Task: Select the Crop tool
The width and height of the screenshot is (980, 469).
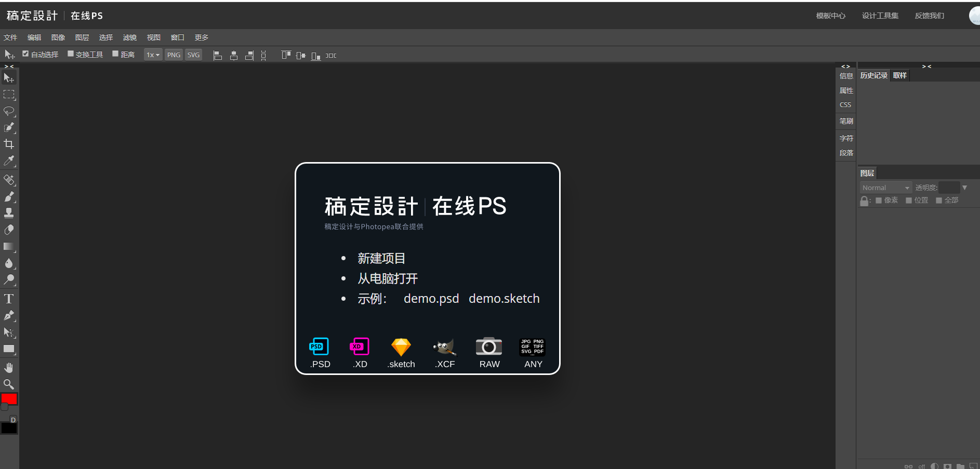Action: [9, 144]
